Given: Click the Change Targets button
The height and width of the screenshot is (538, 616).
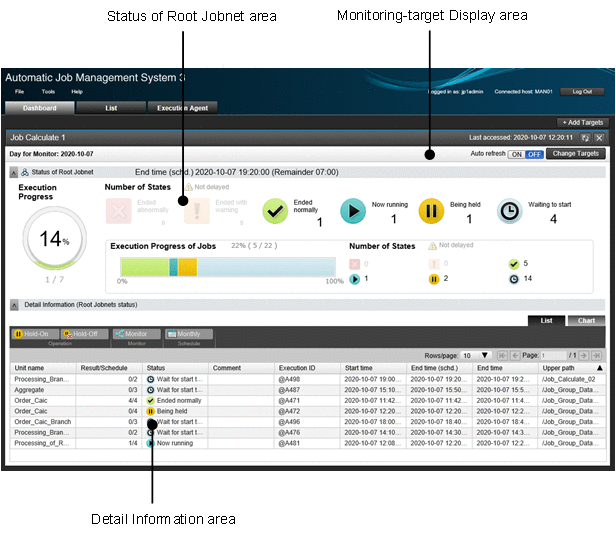Looking at the screenshot, I should tap(576, 154).
